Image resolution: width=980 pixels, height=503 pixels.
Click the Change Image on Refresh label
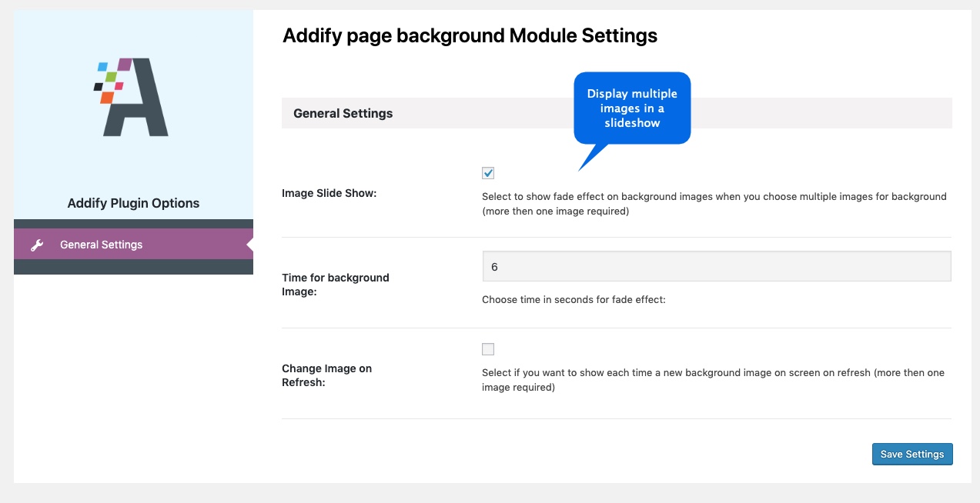point(326,375)
